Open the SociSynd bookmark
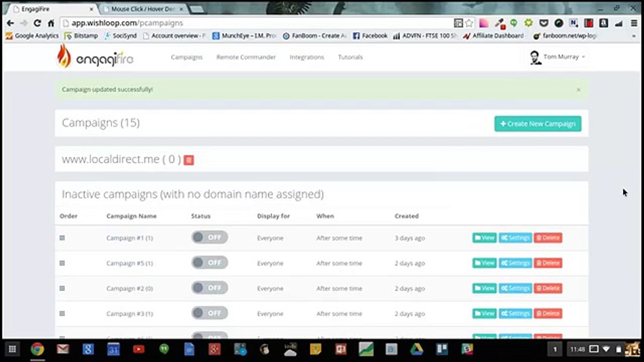 click(x=121, y=36)
